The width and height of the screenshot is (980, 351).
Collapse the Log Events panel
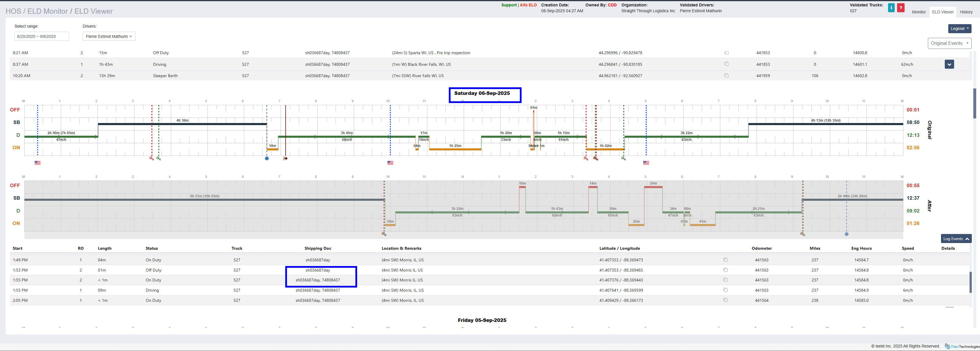pos(956,239)
